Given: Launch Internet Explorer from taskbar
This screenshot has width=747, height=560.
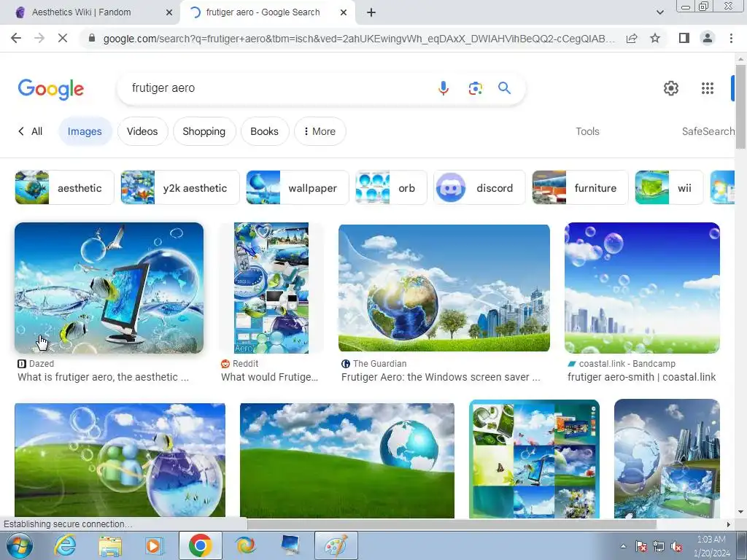Looking at the screenshot, I should [65, 545].
